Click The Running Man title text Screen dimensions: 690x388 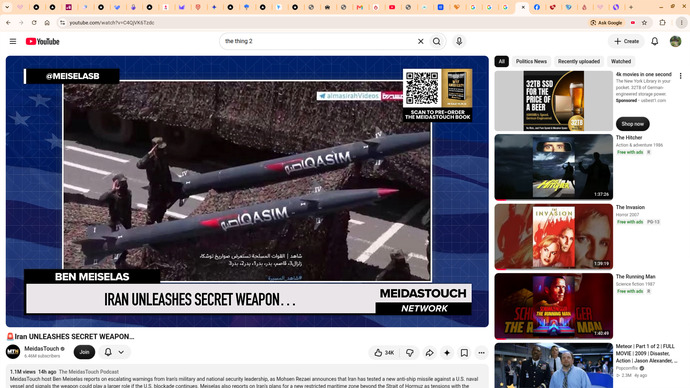(635, 277)
